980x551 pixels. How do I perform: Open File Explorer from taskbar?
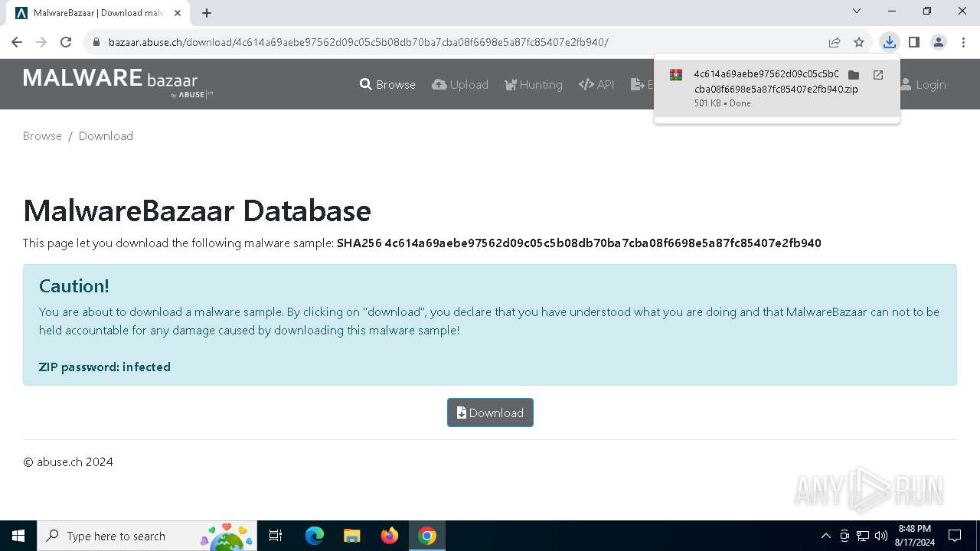[351, 536]
